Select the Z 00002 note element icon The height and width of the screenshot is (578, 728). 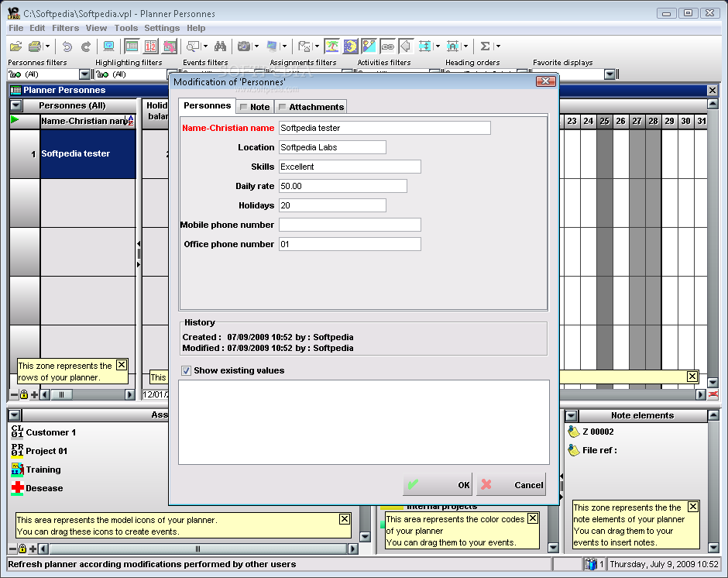coord(574,432)
